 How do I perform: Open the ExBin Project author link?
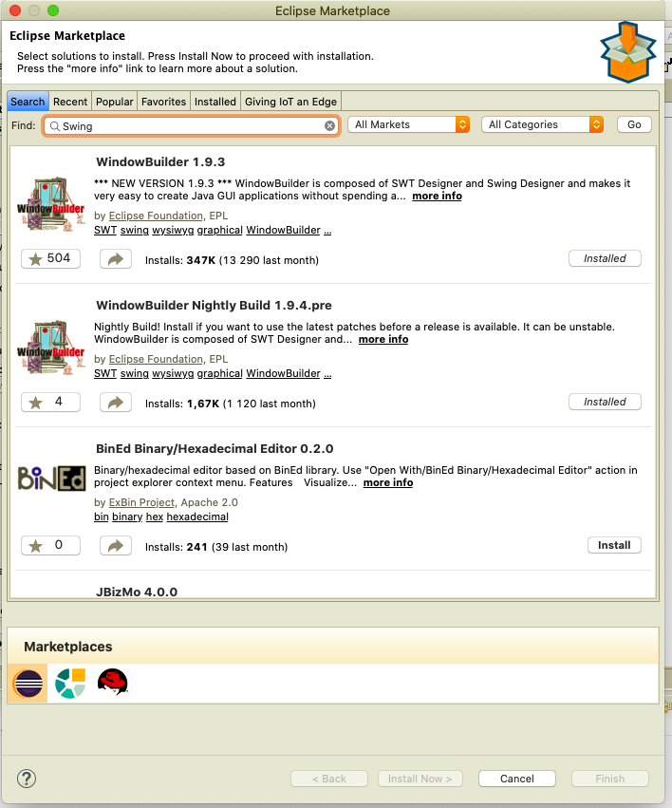tap(141, 502)
